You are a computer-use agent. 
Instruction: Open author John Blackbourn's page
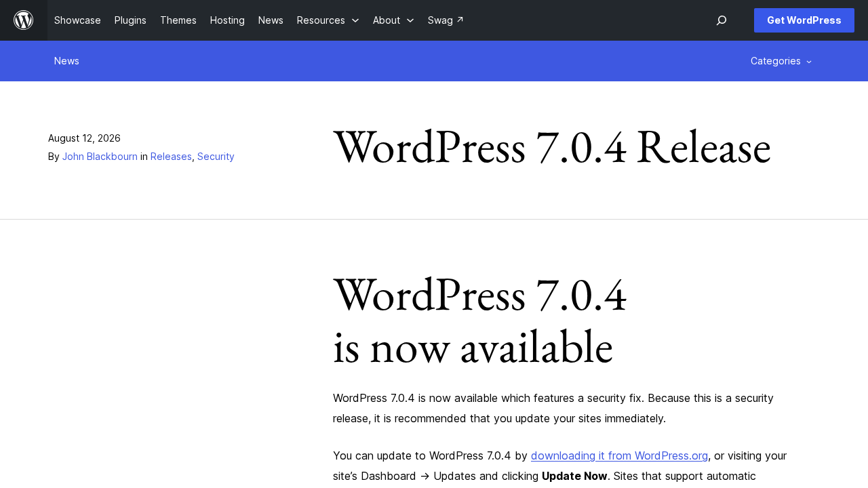click(x=100, y=157)
